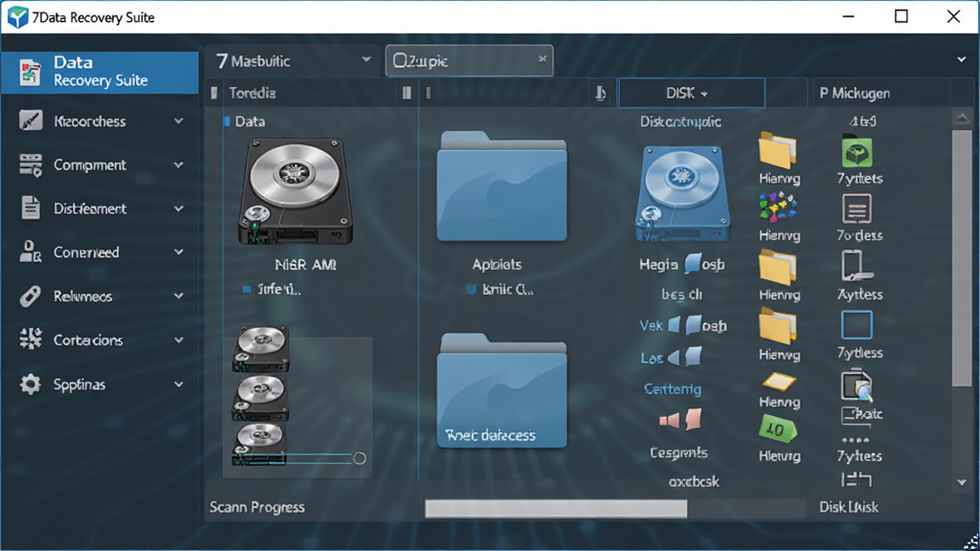Select the P Mickogen column header

pos(855,93)
